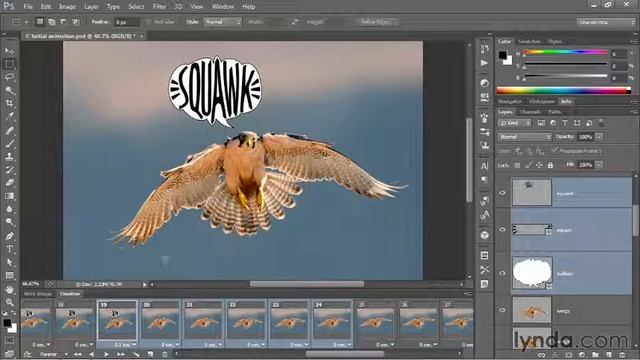The width and height of the screenshot is (640, 360).
Task: Click the lock position icon
Action: 539,165
